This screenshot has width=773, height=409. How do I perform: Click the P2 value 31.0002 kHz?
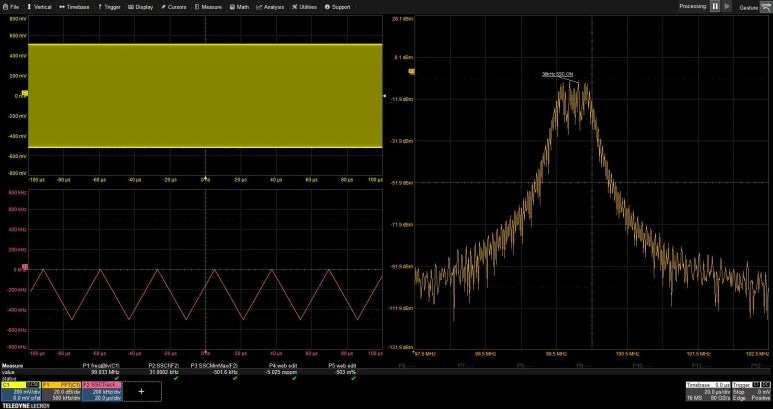coord(164,372)
